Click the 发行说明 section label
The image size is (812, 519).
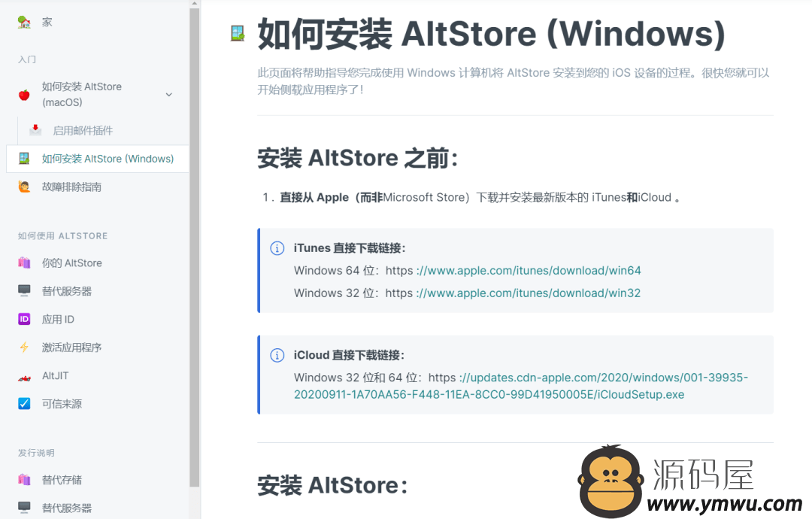pyautogui.click(x=36, y=453)
